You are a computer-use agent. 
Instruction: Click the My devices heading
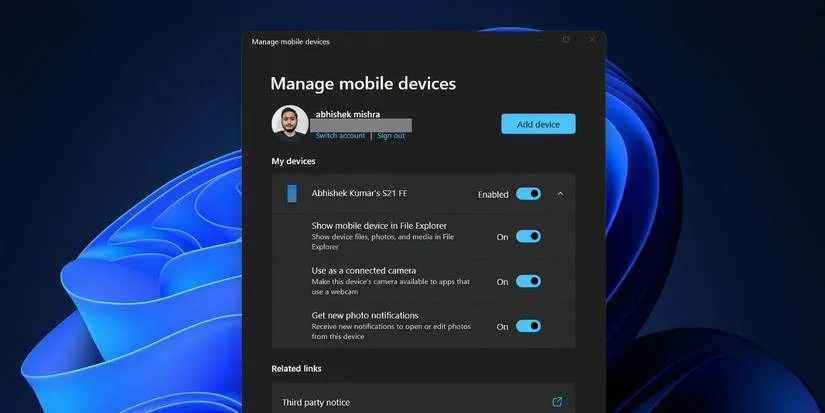pos(293,161)
